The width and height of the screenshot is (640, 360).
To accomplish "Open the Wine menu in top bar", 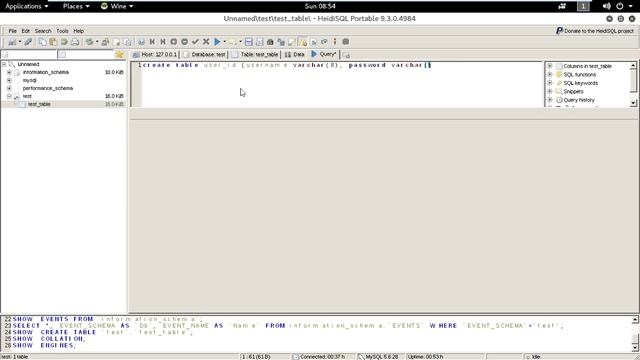I will click(117, 6).
